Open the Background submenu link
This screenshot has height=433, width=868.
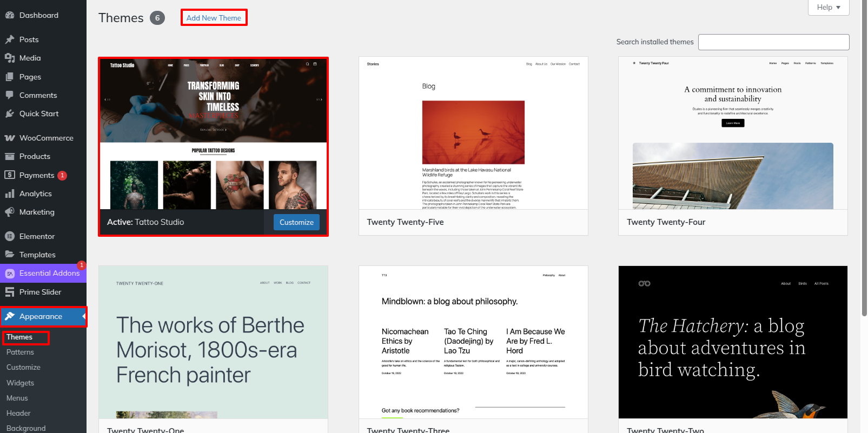click(26, 428)
